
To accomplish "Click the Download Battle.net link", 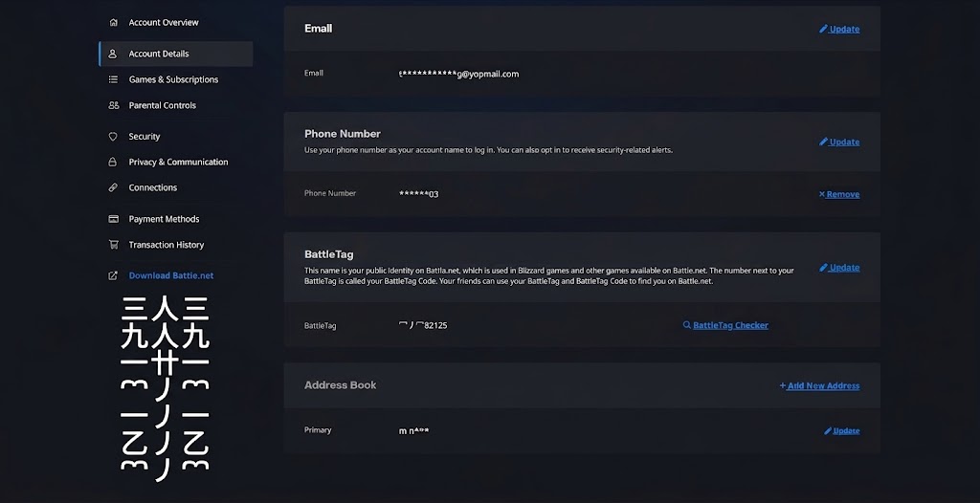I will click(x=170, y=275).
